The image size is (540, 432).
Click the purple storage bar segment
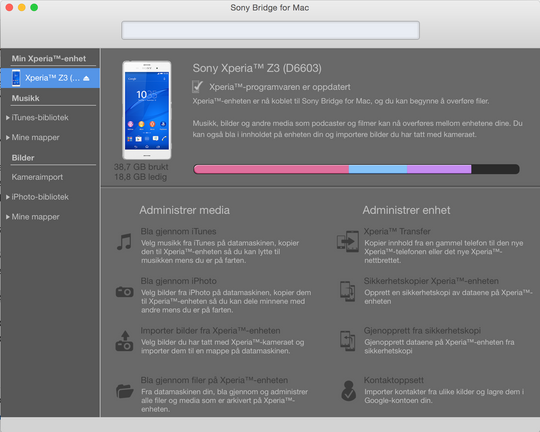pyautogui.click(x=439, y=169)
